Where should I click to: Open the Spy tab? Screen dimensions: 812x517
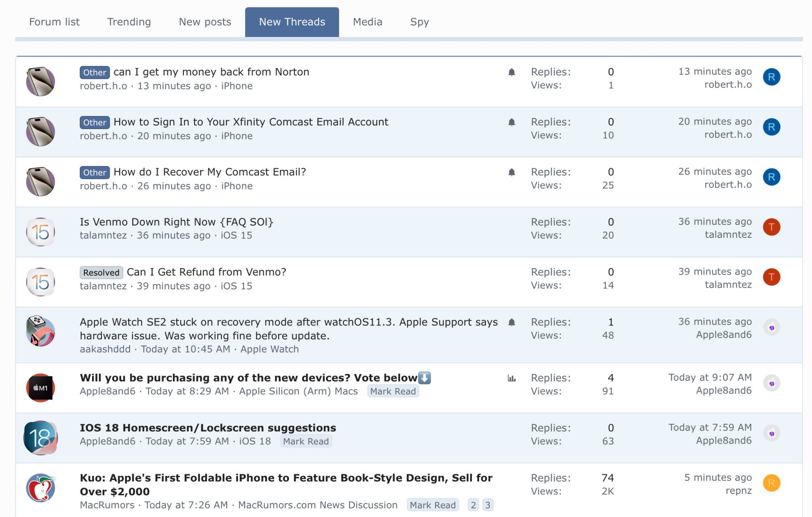pos(419,22)
